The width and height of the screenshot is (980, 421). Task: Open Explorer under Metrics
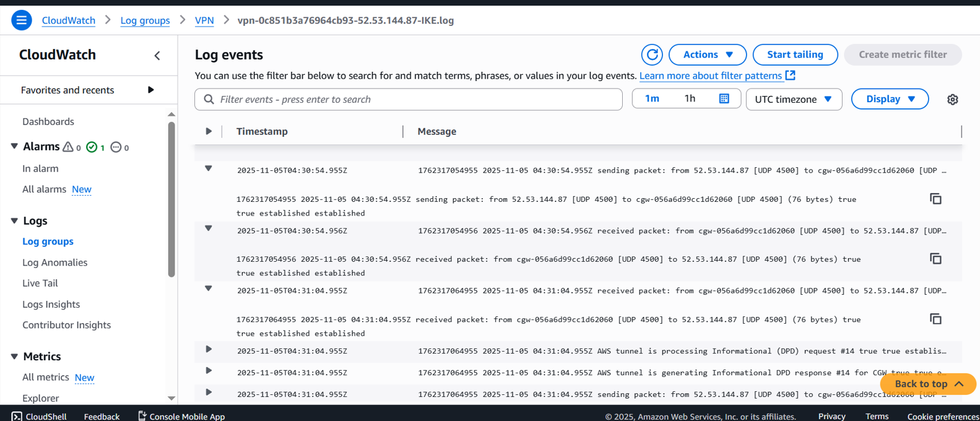(40, 398)
